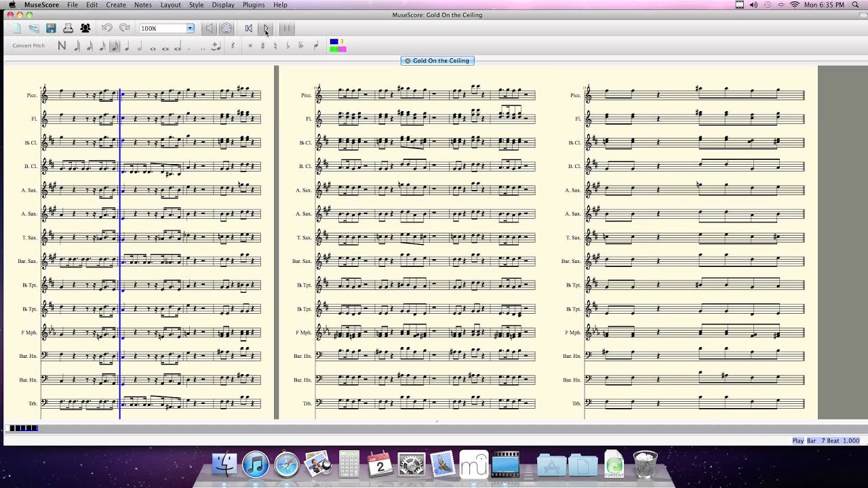
Task: Apply a flat accidental
Action: (288, 46)
